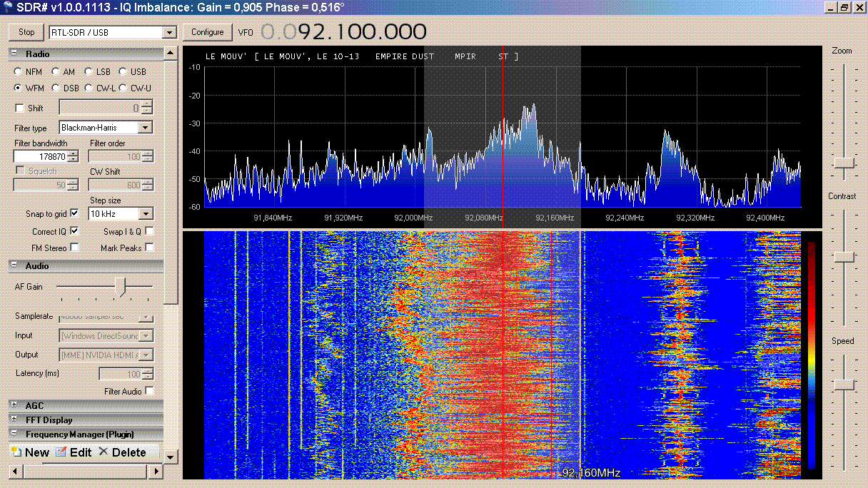Click the 91,920MHz label on spectrum axis
This screenshot has height=488, width=868.
pyautogui.click(x=343, y=218)
